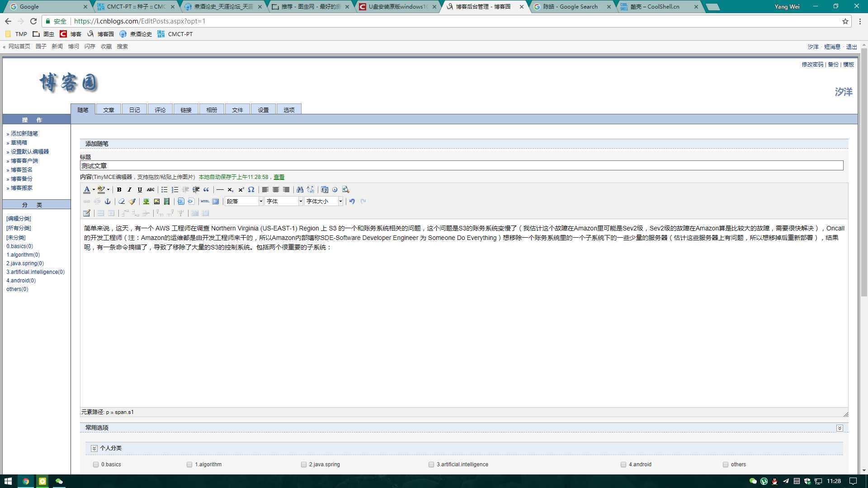
Task: Open the 2.java.spring(0) category link
Action: 25,263
